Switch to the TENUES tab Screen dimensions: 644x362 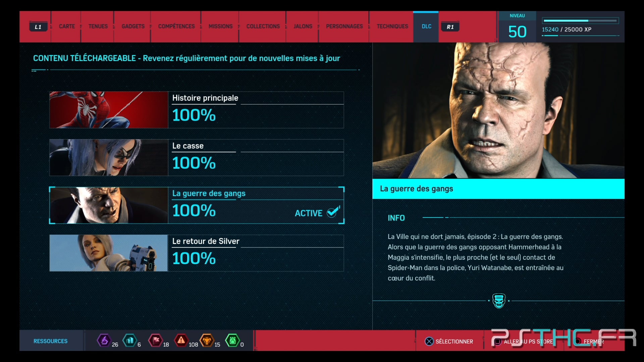coord(98,26)
